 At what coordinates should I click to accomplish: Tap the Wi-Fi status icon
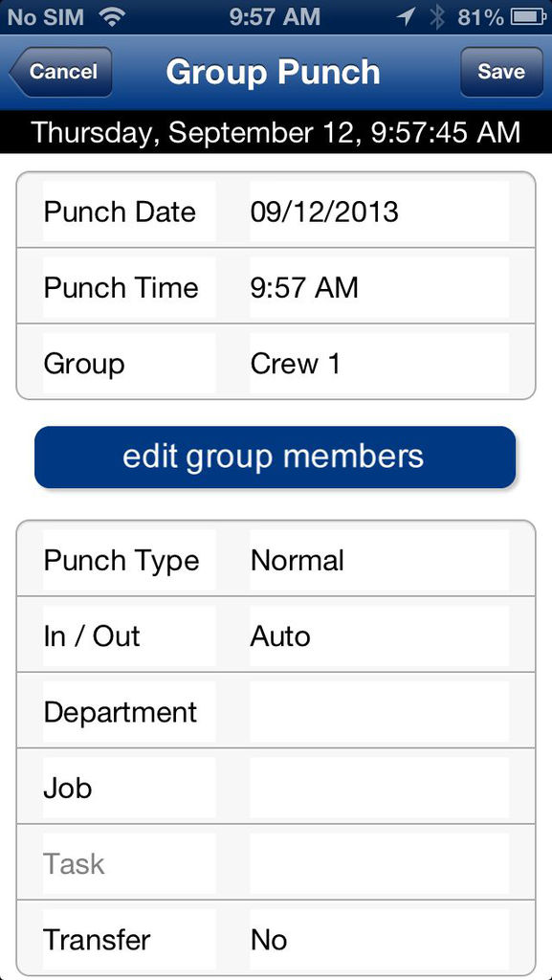point(111,17)
